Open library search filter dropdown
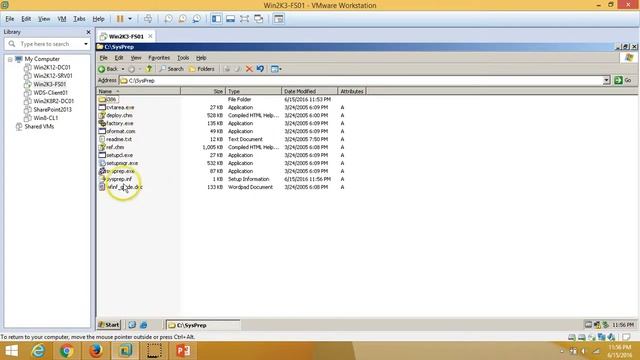 (86, 44)
